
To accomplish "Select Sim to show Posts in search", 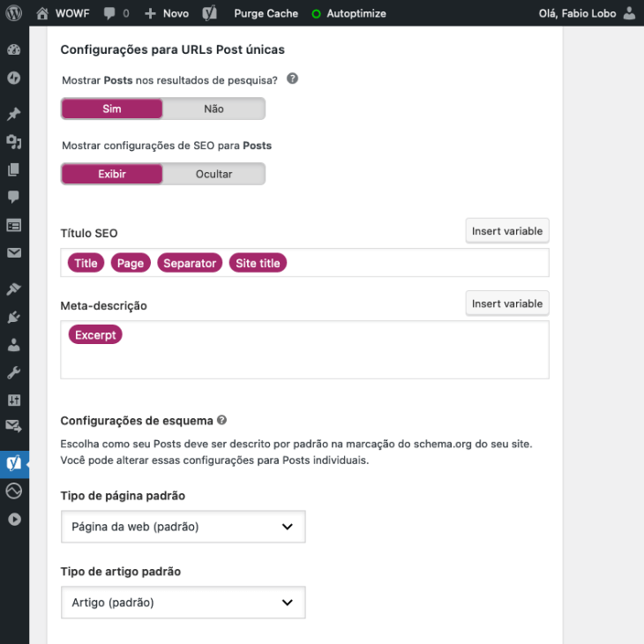I will (x=112, y=109).
